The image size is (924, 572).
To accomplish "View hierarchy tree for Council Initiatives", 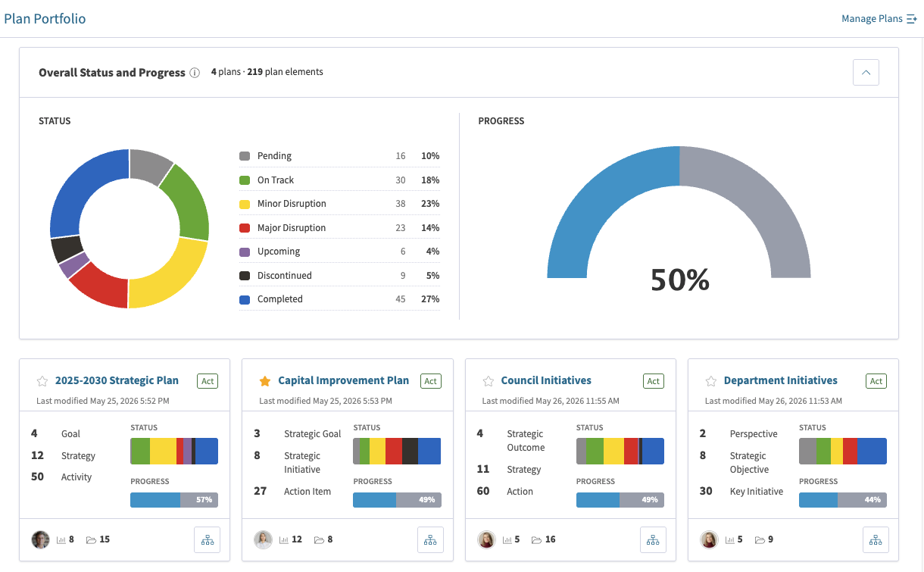I will click(x=653, y=540).
